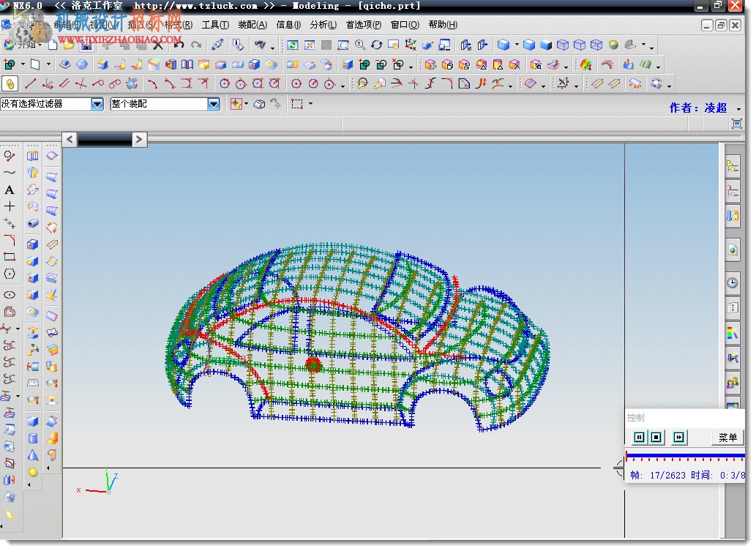
Task: Open the '整个装配' scope dropdown
Action: pyautogui.click(x=213, y=104)
